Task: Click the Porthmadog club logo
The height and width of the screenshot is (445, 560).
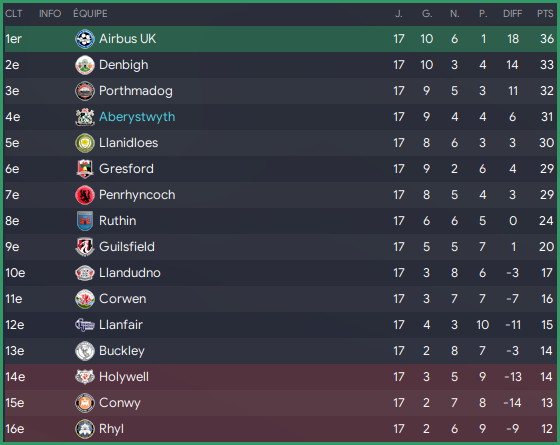Action: (85, 91)
